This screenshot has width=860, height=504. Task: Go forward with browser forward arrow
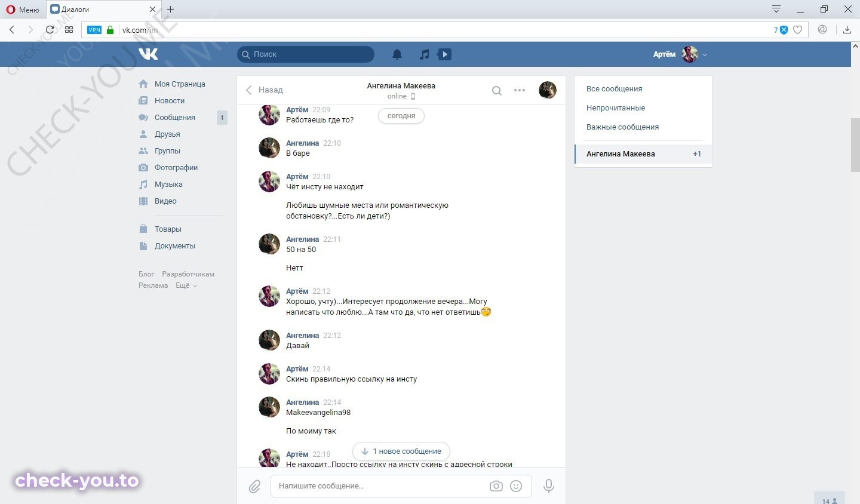[30, 29]
